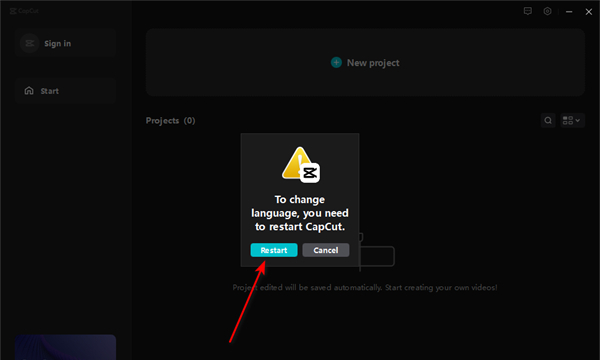Search projects with magnifier icon

(548, 121)
